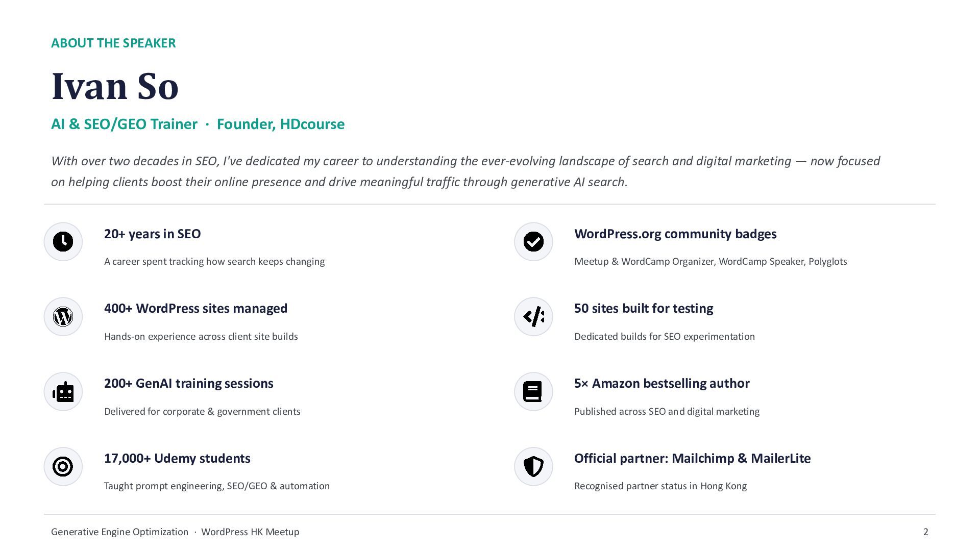Select the Ivan So title
The image size is (980, 551).
point(115,86)
